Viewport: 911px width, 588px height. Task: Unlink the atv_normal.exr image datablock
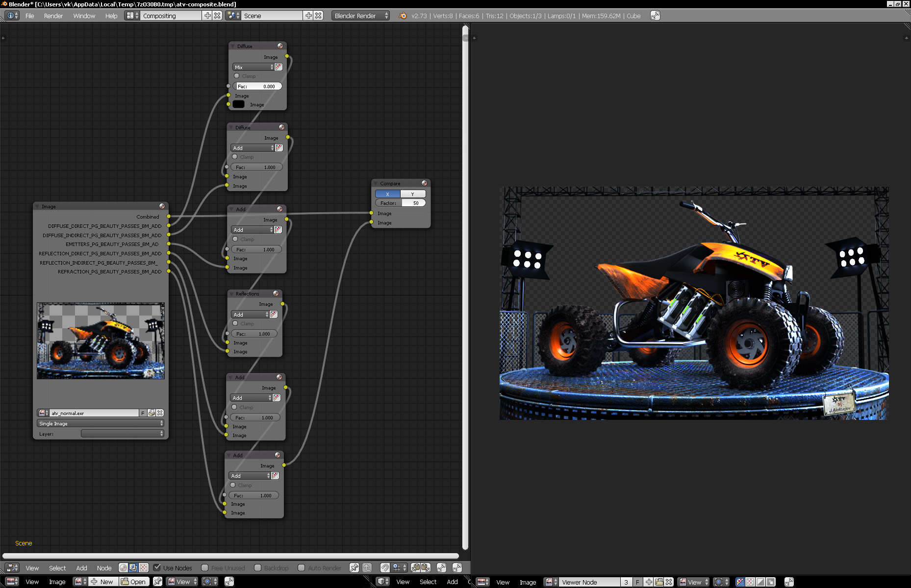160,413
